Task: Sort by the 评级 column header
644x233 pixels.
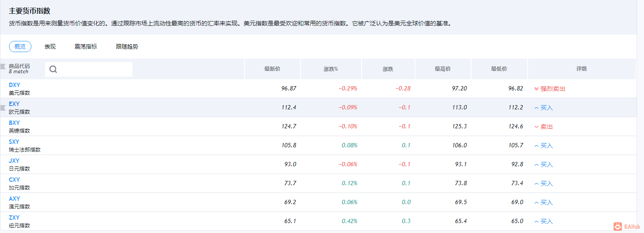Action: pyautogui.click(x=581, y=69)
